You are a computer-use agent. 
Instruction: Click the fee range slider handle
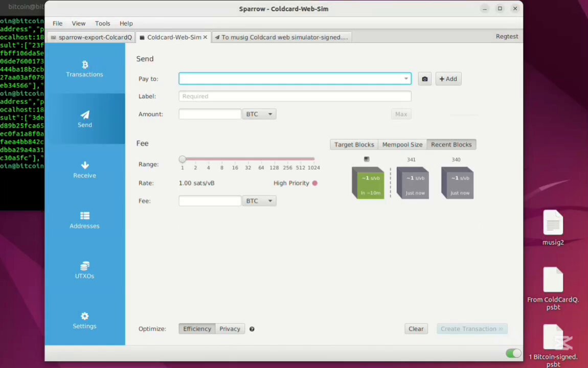[x=183, y=159]
